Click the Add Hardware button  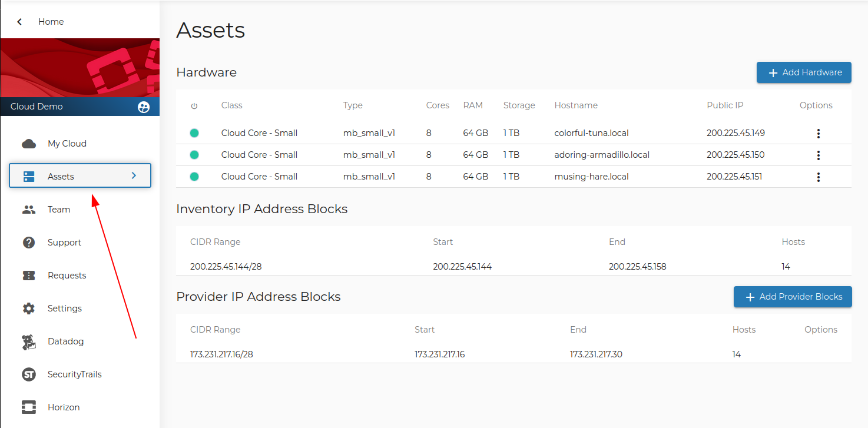(804, 72)
